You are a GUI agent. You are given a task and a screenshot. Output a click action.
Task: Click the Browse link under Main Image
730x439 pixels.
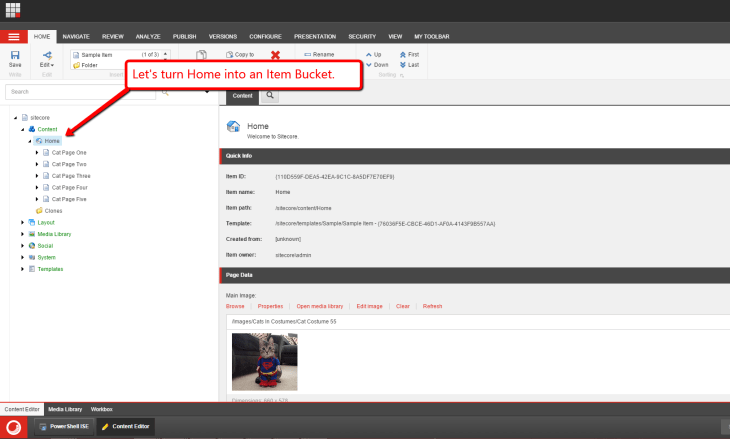click(235, 306)
